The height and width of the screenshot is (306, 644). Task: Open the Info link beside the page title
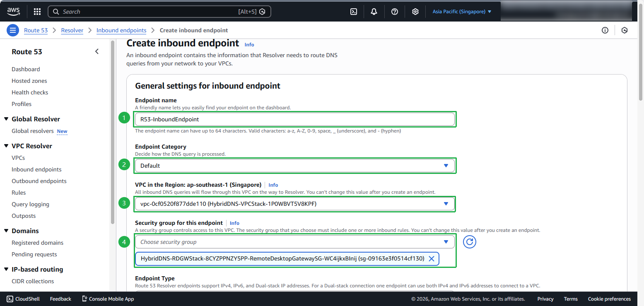(249, 44)
